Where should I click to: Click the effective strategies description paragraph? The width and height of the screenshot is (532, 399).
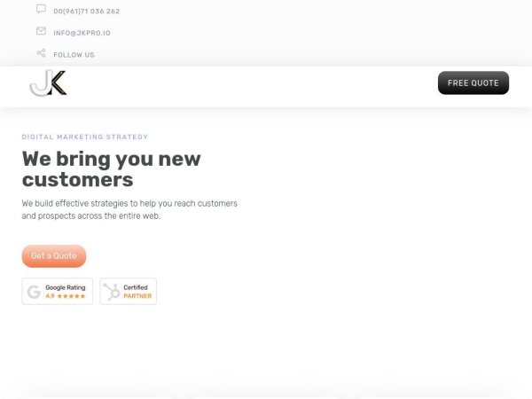pos(129,209)
